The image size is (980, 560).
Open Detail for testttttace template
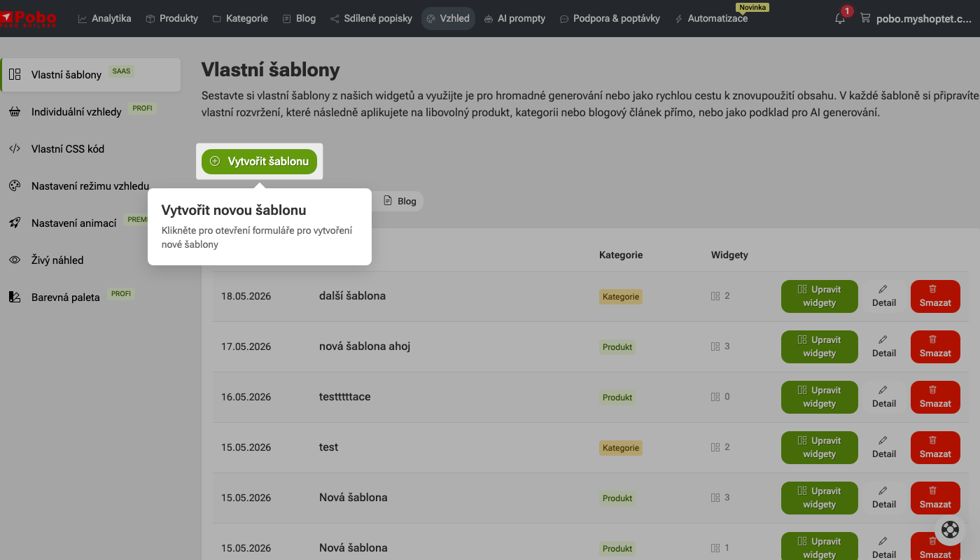coord(884,397)
